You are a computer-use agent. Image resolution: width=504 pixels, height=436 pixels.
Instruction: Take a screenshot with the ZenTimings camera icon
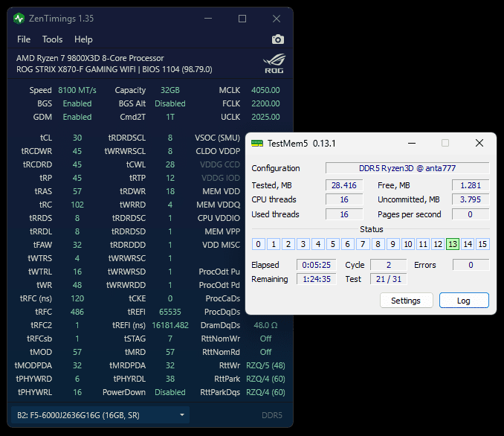[x=278, y=39]
